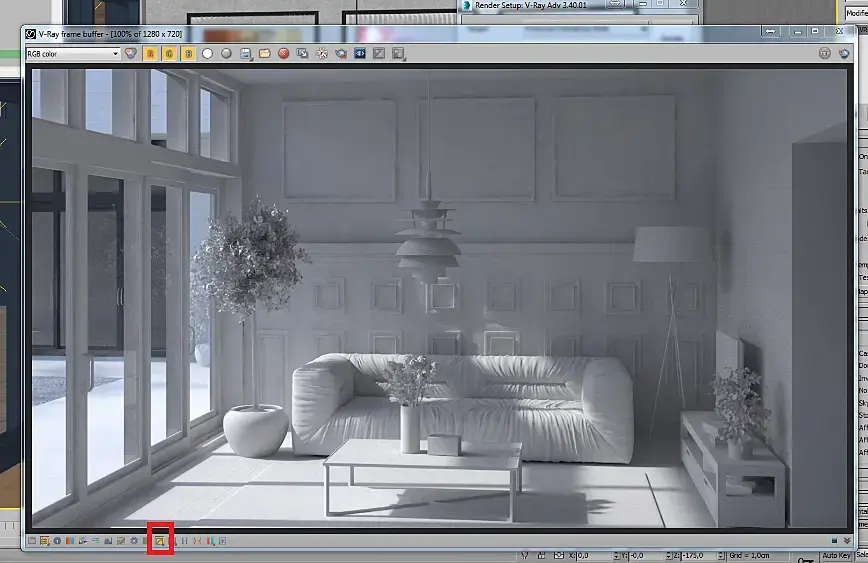This screenshot has width=868, height=563.
Task: Click the double-arrow icon in VFB title bar
Action: click(770, 32)
